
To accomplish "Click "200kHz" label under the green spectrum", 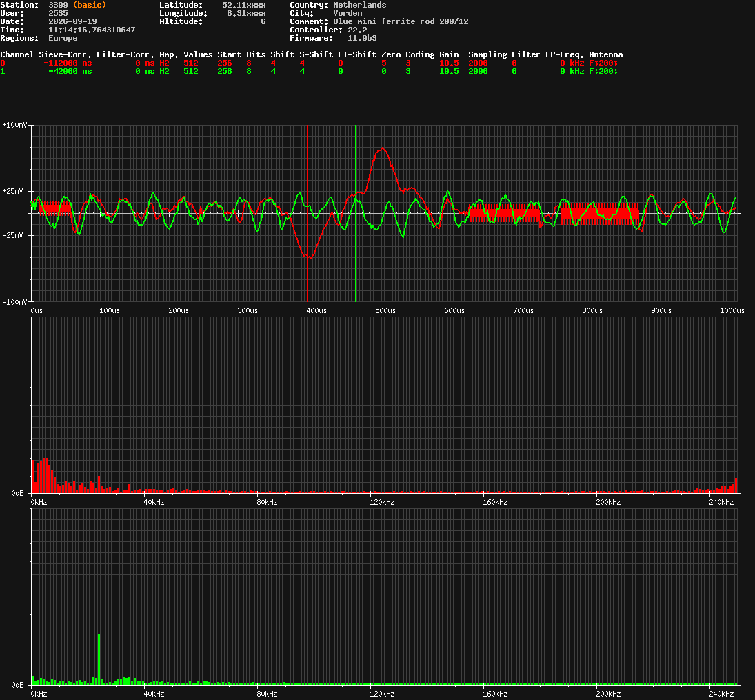I will (608, 694).
